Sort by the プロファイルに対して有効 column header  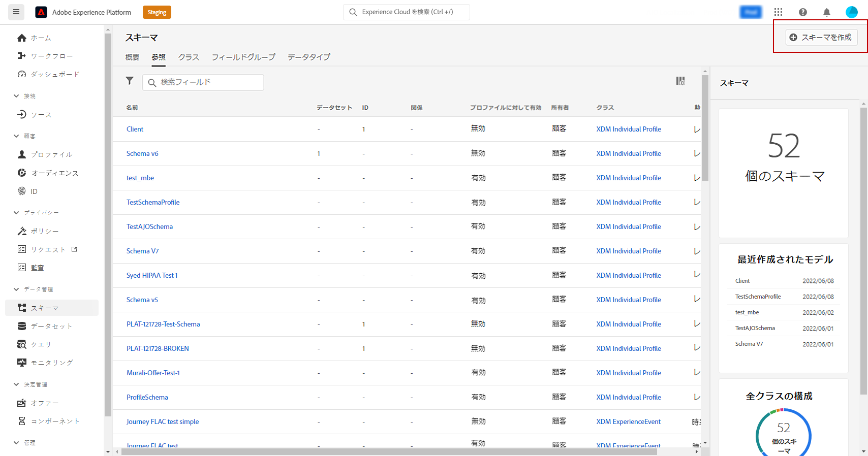[506, 108]
